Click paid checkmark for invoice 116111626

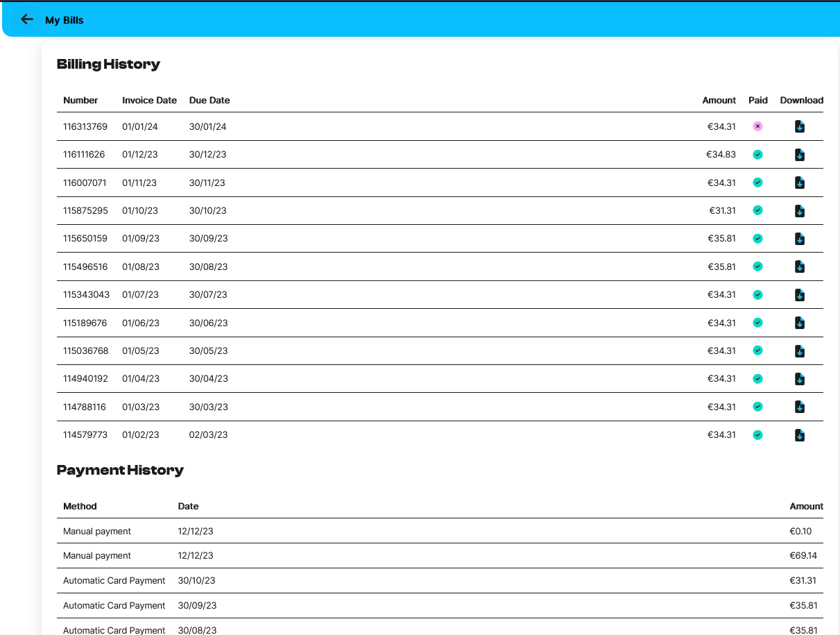tap(757, 154)
